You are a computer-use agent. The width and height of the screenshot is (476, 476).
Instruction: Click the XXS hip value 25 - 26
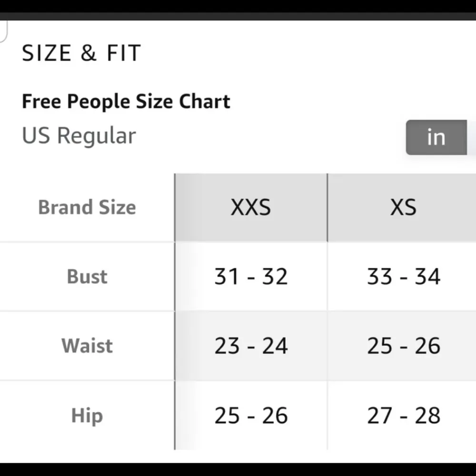(x=251, y=416)
